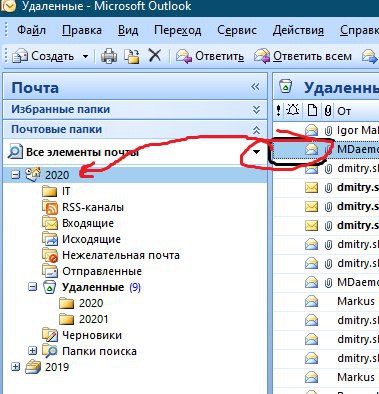Click the Исходящие outbox folder icon
379x394 pixels.
pos(50,239)
